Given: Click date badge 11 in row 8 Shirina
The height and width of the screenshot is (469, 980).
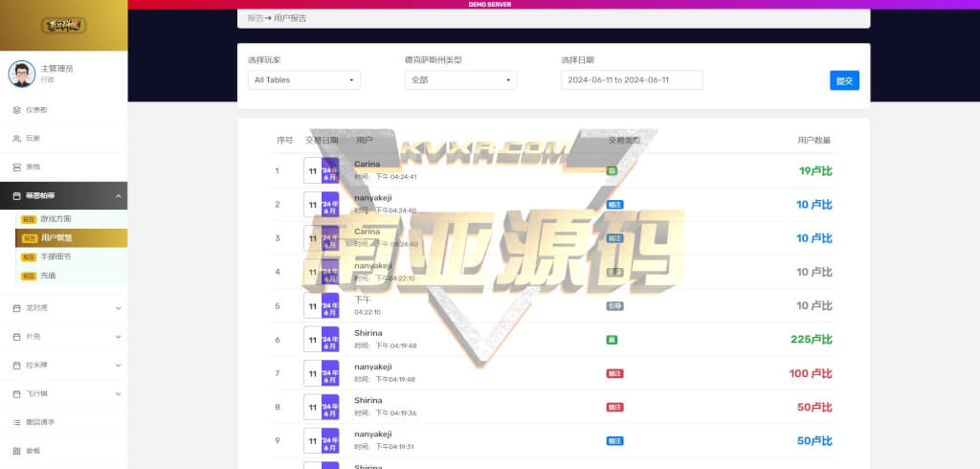Looking at the screenshot, I should [322, 407].
